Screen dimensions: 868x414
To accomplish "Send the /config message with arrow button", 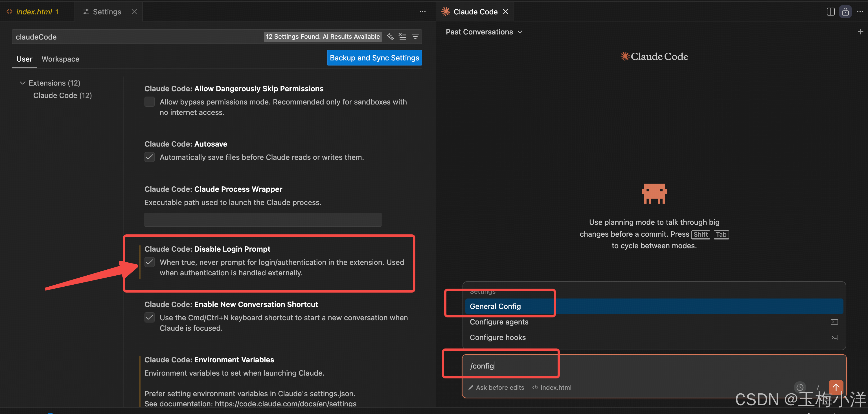I will point(836,387).
